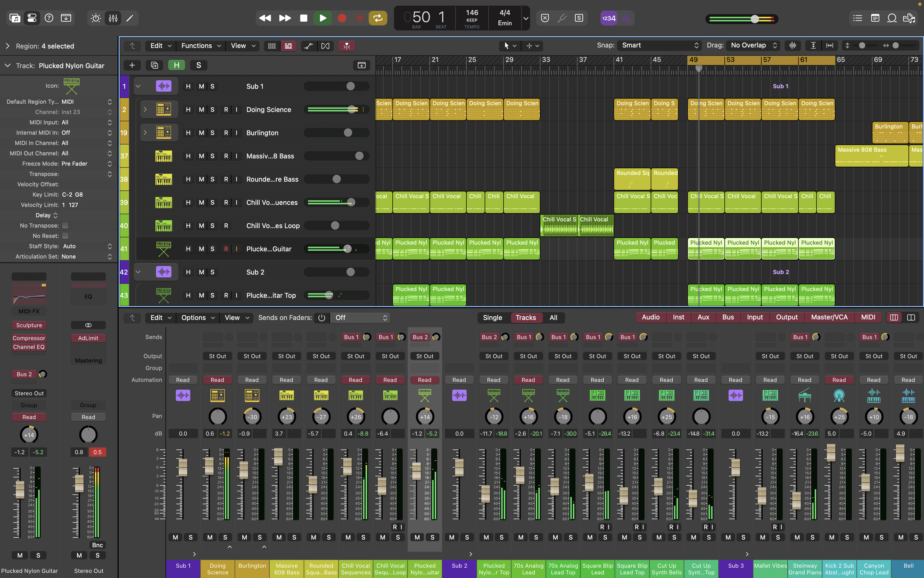Screen dimensions: 924x578
Task: Expand the Doing Science track folder
Action: pyautogui.click(x=145, y=110)
